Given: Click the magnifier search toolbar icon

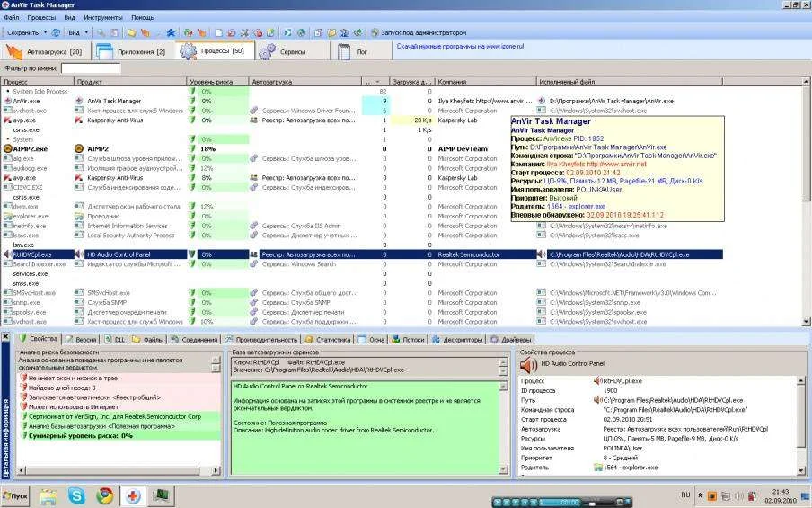Looking at the screenshot, I should tap(101, 32).
